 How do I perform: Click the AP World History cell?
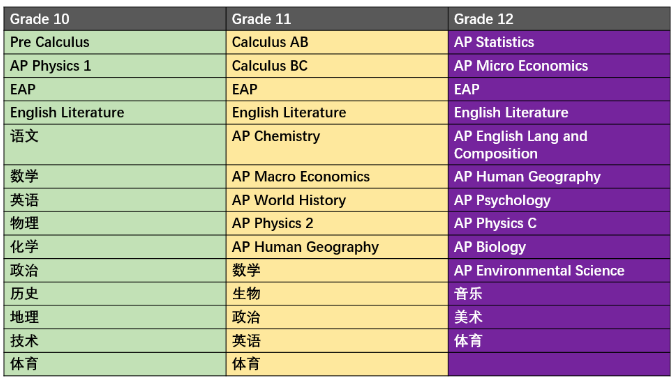tap(337, 200)
